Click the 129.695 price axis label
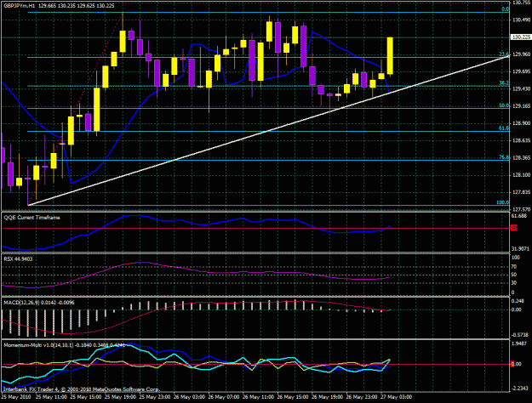Image resolution: width=532 pixels, height=403 pixels. point(521,72)
